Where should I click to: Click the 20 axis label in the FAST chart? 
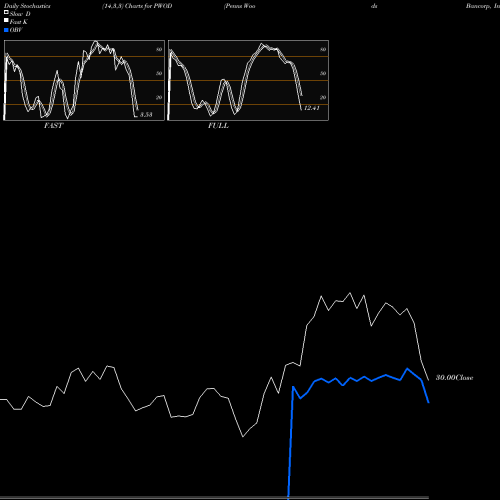point(159,97)
